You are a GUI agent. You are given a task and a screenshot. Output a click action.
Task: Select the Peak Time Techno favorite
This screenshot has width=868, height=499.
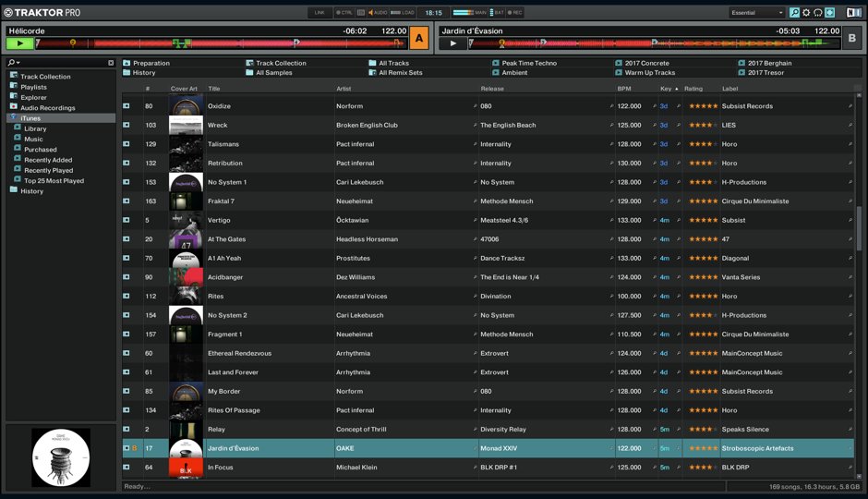pos(528,63)
